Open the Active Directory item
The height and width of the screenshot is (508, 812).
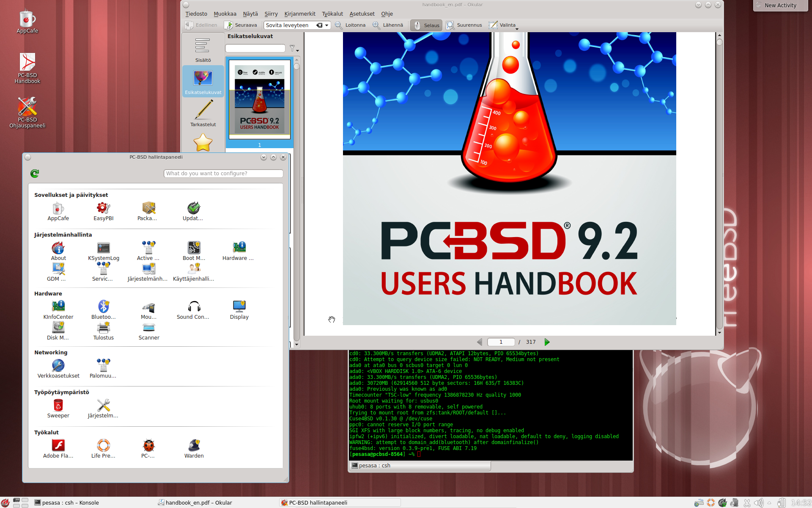point(148,251)
